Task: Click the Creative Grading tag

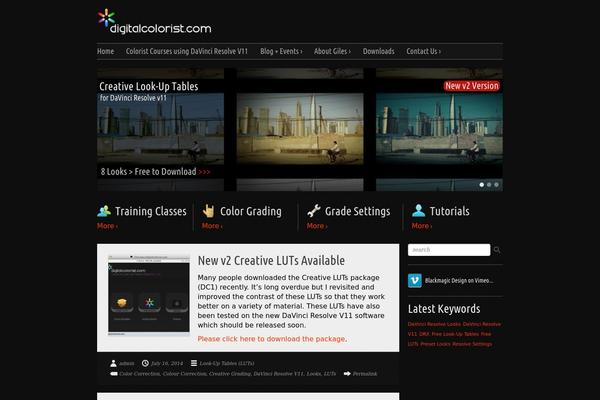Action: click(230, 374)
